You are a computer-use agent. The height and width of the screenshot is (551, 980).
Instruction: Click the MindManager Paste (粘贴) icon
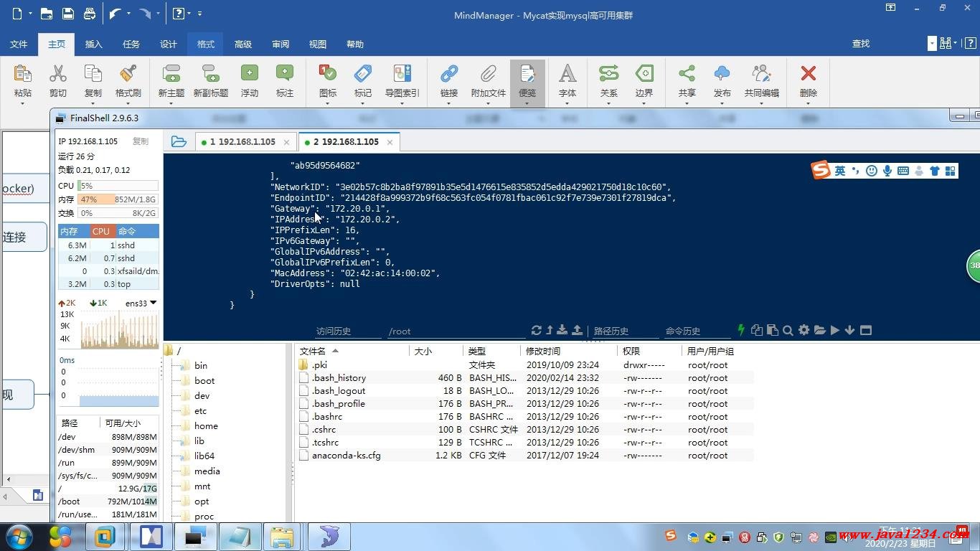[22, 73]
